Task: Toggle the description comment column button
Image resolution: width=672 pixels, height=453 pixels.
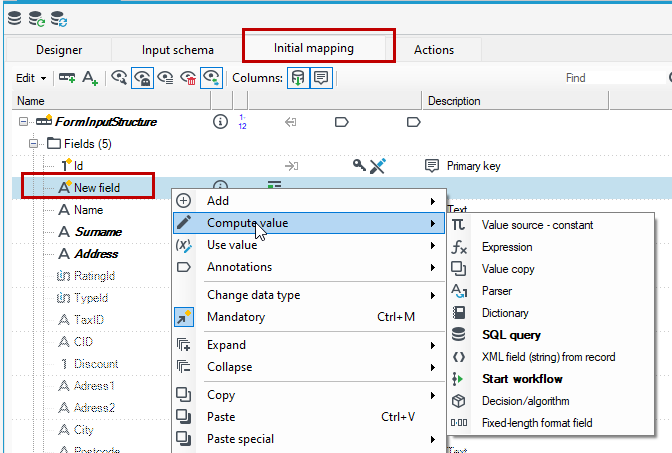Action: (x=321, y=78)
